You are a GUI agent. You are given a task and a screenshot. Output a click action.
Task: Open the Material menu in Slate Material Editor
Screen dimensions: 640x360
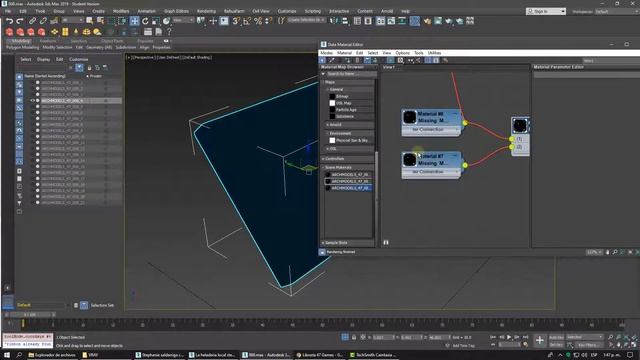click(x=344, y=53)
